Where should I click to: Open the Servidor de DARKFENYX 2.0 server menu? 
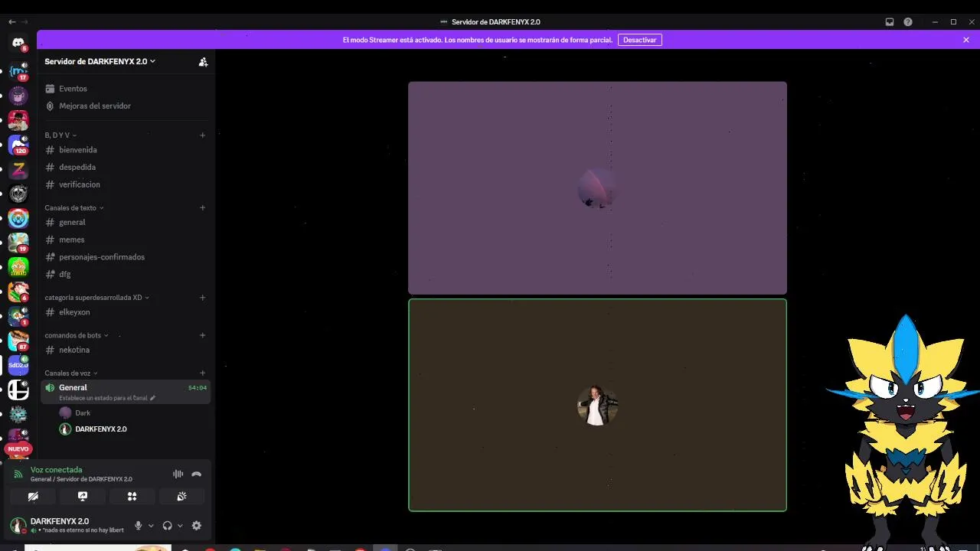click(x=100, y=61)
